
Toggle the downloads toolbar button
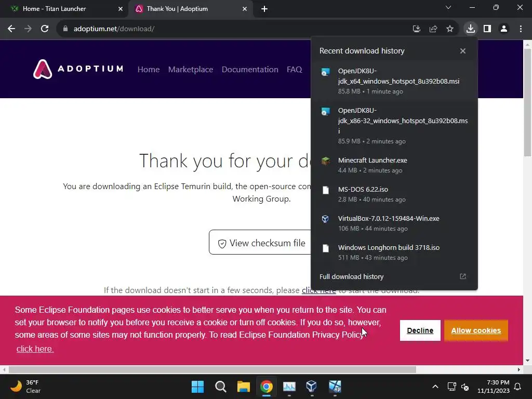pos(471,29)
